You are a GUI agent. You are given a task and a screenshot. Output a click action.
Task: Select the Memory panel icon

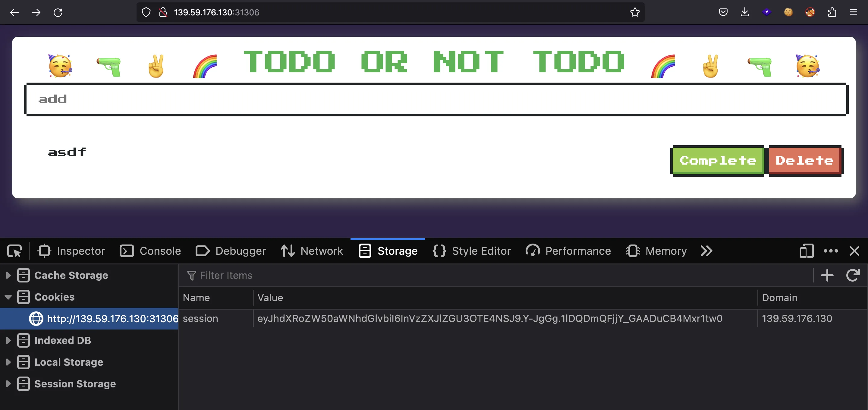(633, 251)
